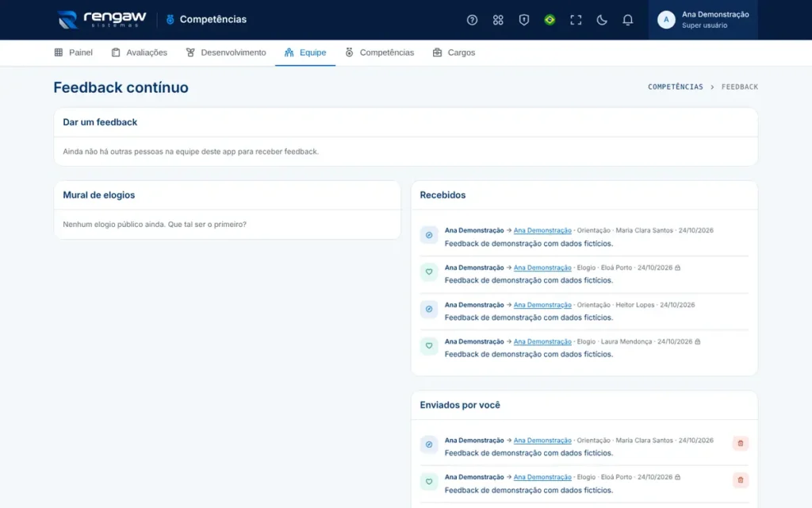Open Ana Demonstração link in Heitor Lopes row
Screen dimensions: 812x508
[542, 305]
